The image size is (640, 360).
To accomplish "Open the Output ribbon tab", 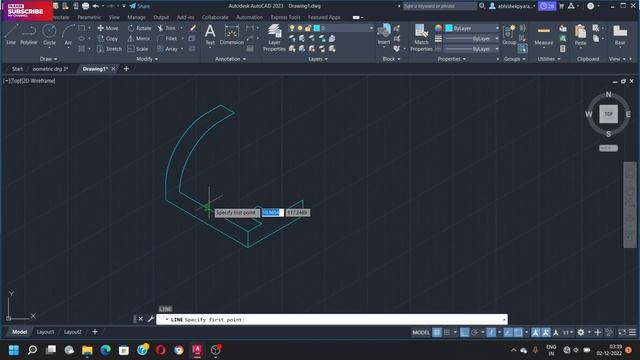I will (x=161, y=18).
